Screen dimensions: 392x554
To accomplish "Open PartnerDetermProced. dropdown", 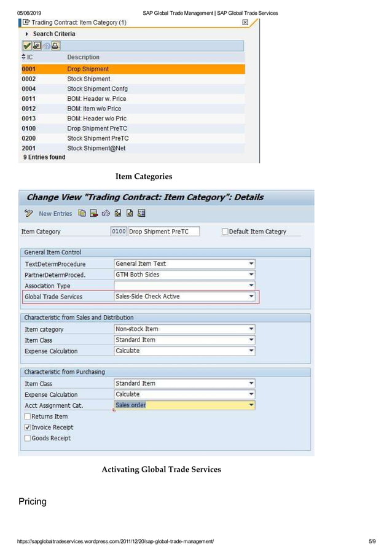I will (x=251, y=275).
